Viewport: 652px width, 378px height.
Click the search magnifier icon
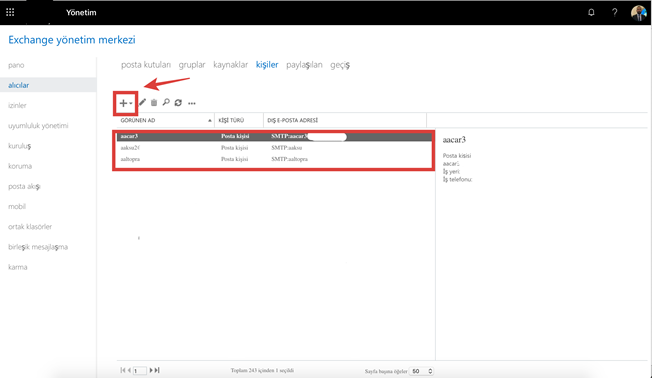tap(166, 102)
